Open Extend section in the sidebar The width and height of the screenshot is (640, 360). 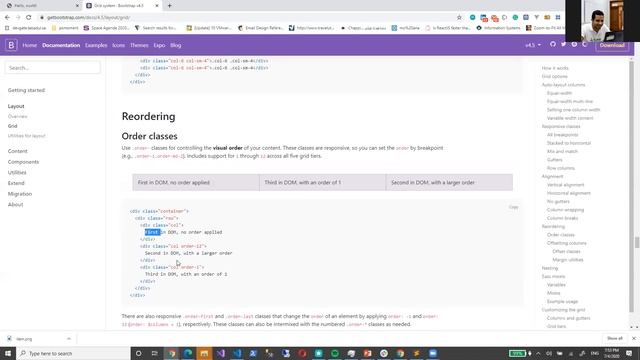click(16, 183)
